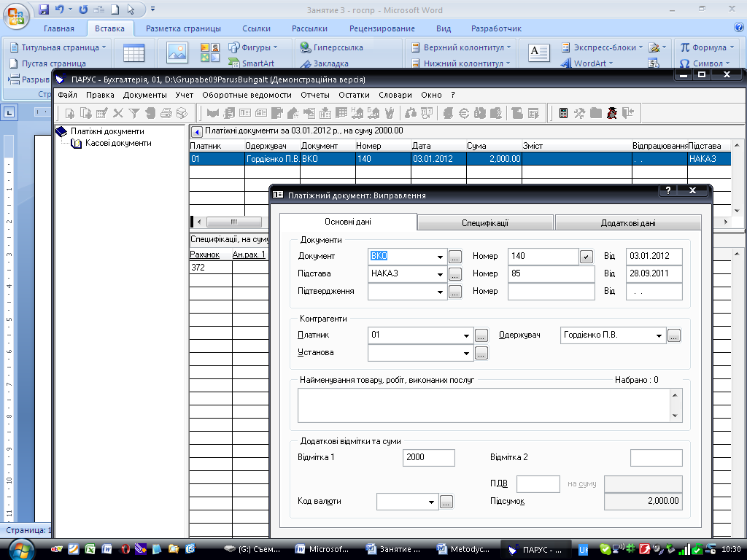Open the Отчеты menu in ПАРУС
Viewport: 747px width, 560px height.
tap(315, 96)
